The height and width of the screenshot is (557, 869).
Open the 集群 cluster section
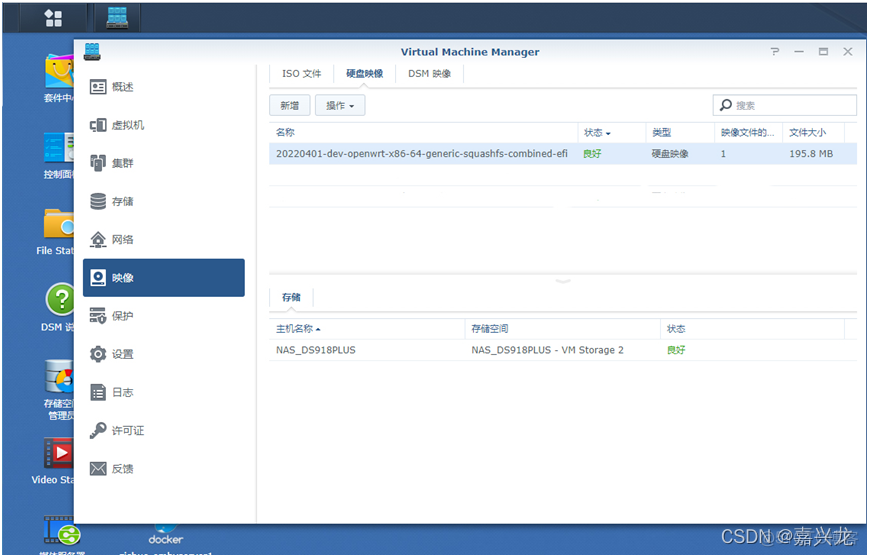tap(163, 163)
